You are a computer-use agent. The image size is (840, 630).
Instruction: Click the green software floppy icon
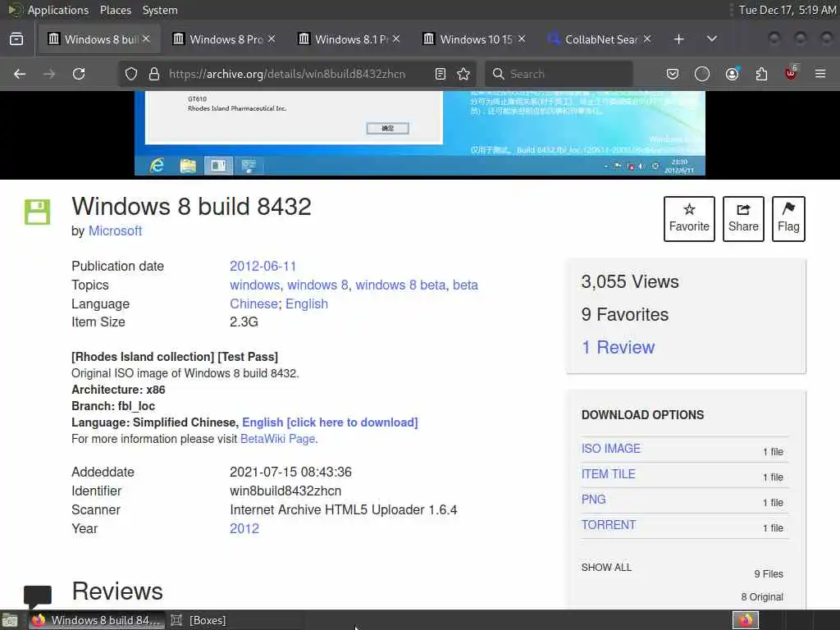pos(38,212)
